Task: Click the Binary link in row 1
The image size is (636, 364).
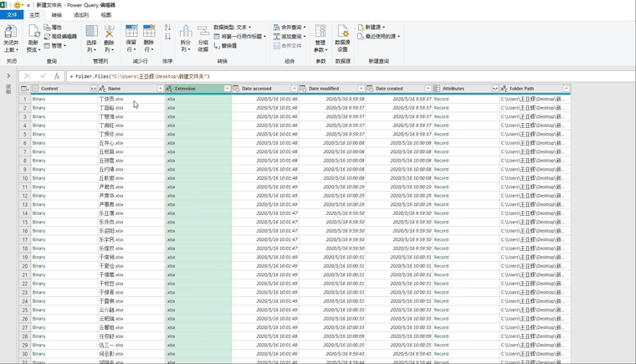Action: [x=39, y=99]
